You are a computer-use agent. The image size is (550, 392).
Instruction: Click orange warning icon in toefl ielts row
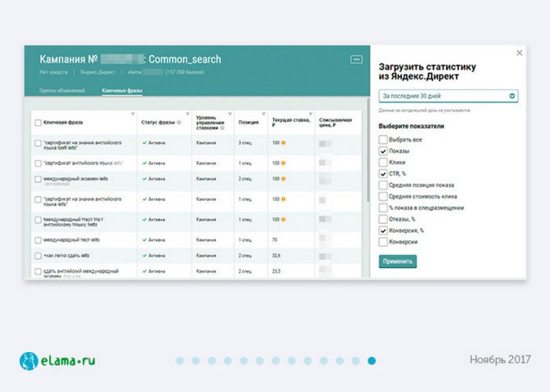pos(284,143)
